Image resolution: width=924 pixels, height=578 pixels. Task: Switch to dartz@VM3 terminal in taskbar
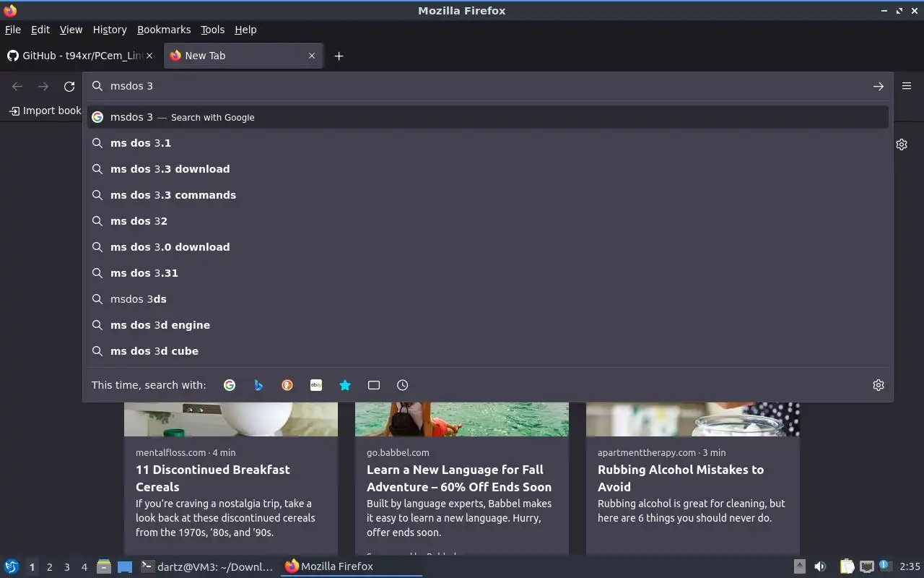coord(207,566)
